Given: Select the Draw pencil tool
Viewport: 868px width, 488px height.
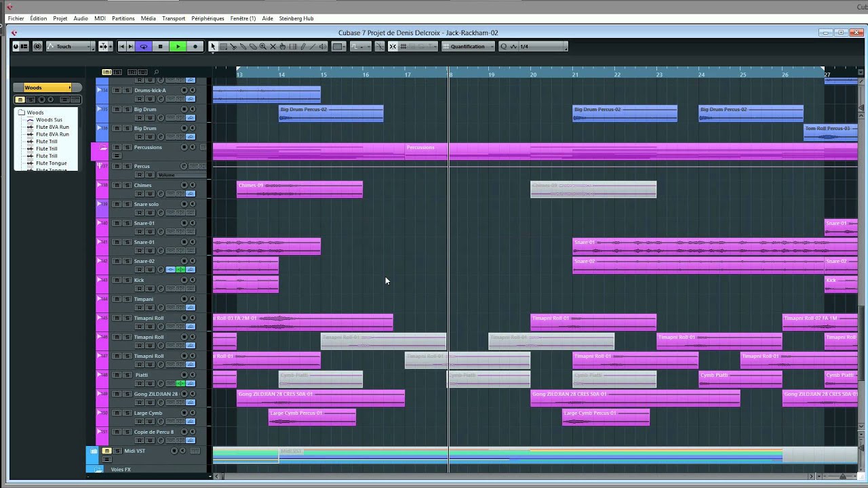Looking at the screenshot, I should click(303, 47).
